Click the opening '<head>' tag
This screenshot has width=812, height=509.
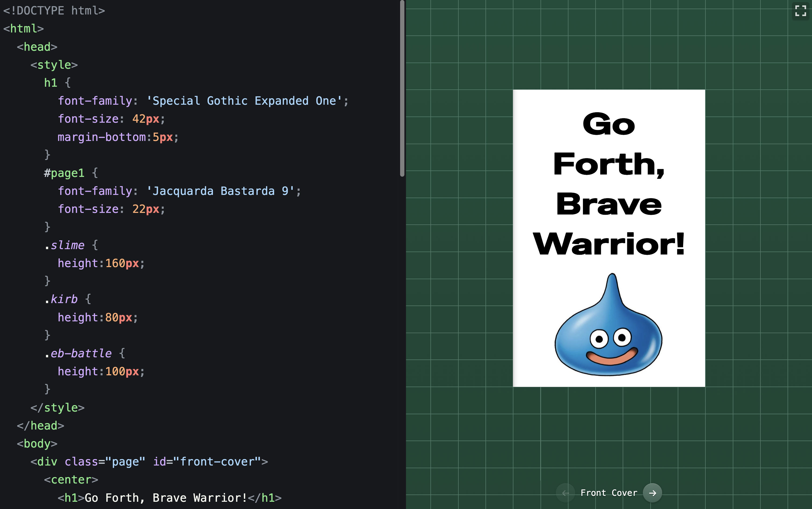pyautogui.click(x=37, y=47)
